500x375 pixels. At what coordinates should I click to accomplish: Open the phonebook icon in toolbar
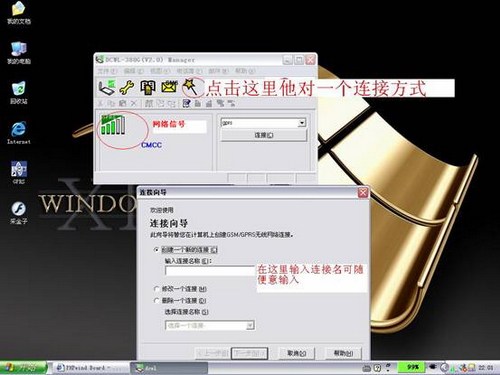point(148,87)
